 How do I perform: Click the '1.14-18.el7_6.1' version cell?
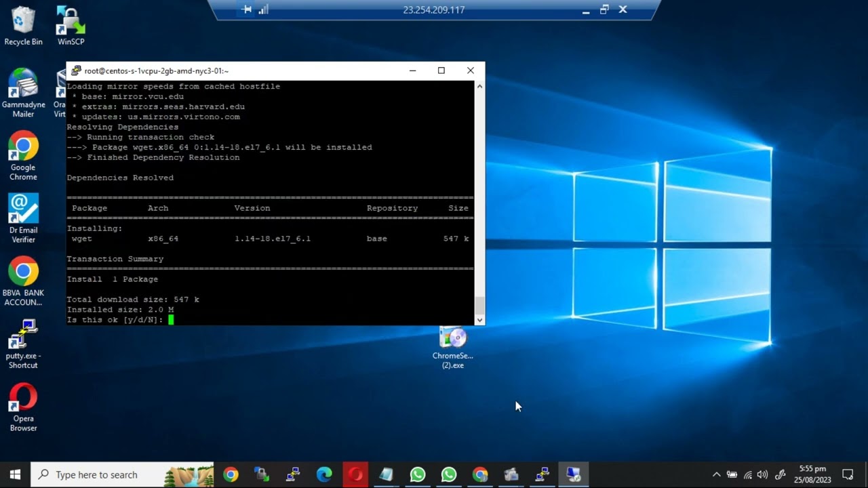coord(273,239)
